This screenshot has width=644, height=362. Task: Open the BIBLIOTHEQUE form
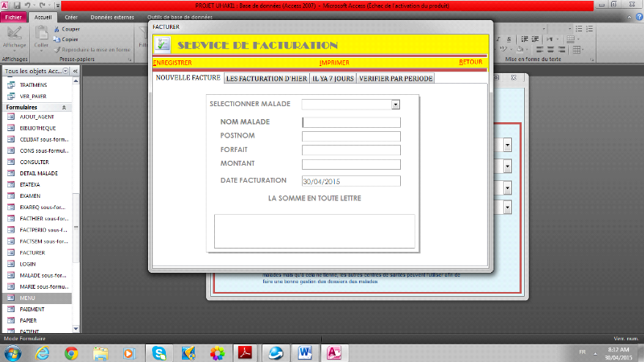point(37,128)
